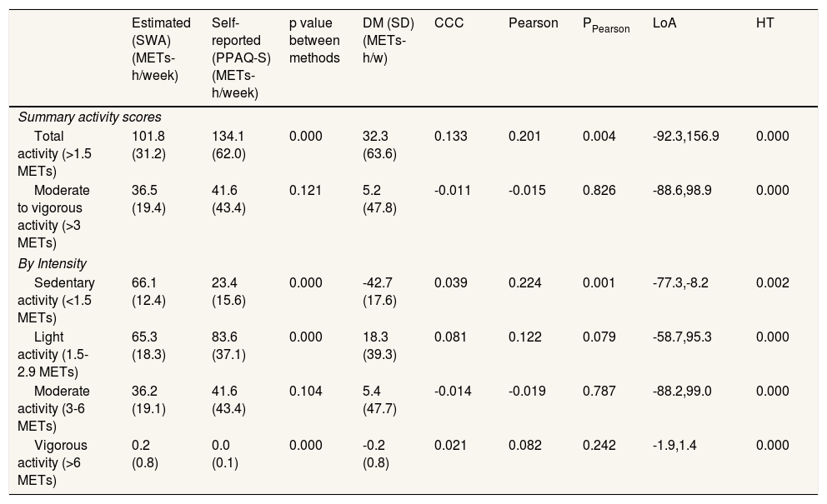This screenshot has height=504, width=827.
Task: Click the LoA value '-92.3,156.9'
Action: pyautogui.click(x=685, y=136)
